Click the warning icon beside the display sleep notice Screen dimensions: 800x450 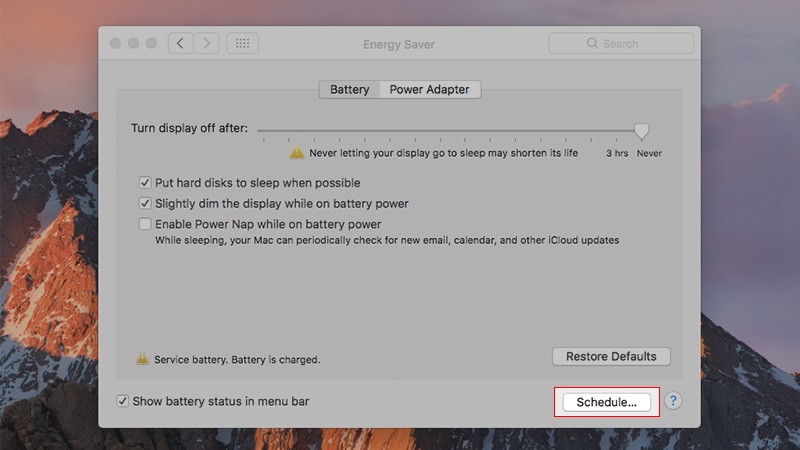click(x=297, y=153)
